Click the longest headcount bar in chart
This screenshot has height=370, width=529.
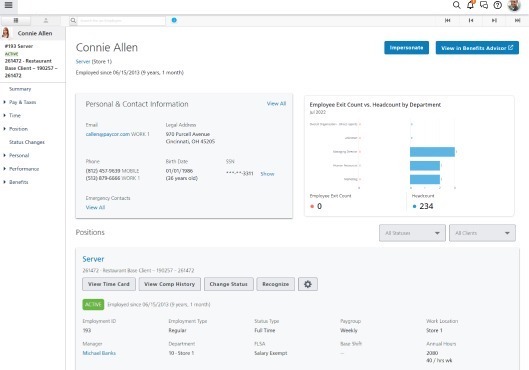pos(432,152)
